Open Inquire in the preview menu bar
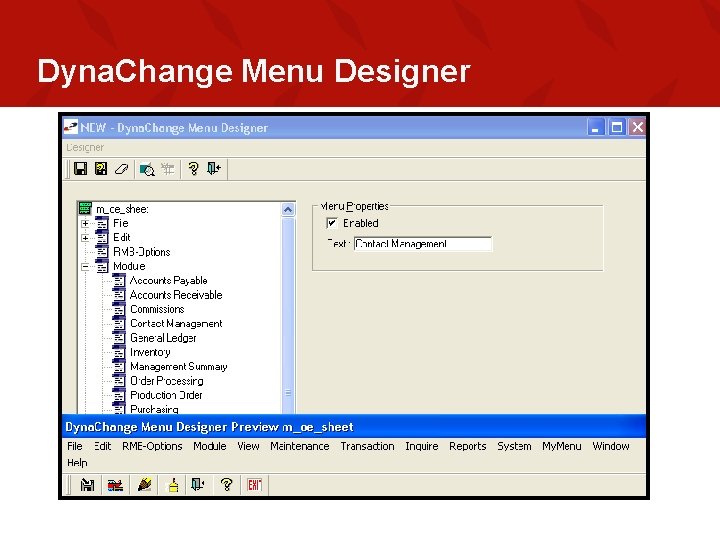The width and height of the screenshot is (720, 540). pos(422,446)
